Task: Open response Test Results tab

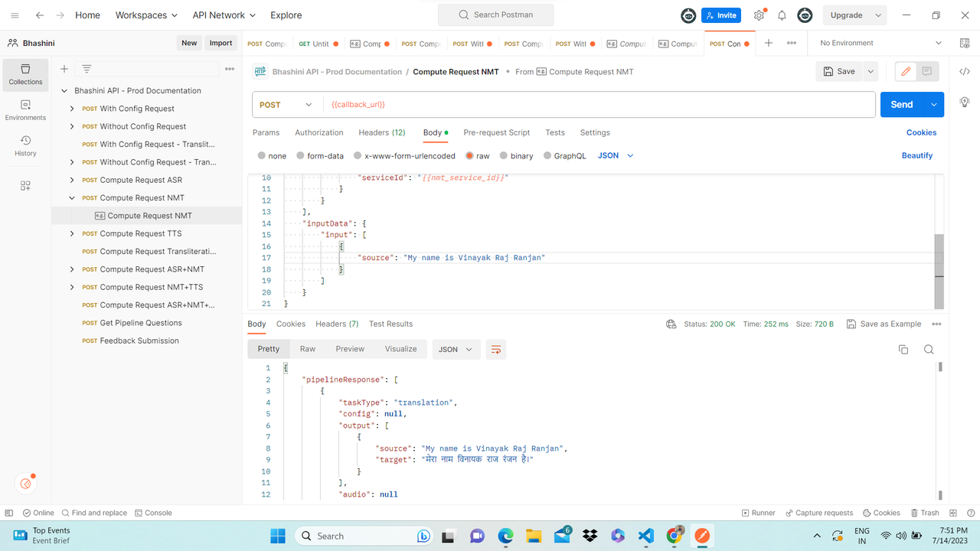Action: (x=390, y=324)
